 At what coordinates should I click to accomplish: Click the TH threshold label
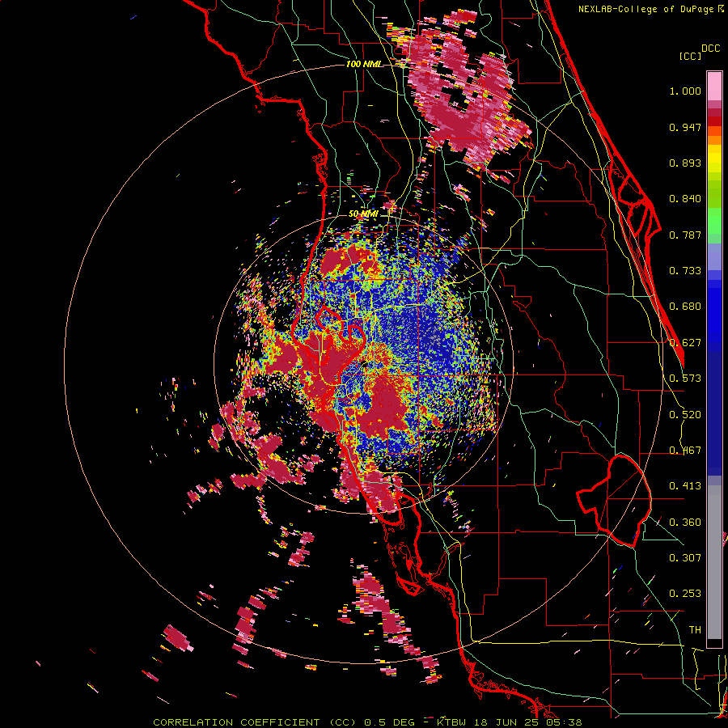(695, 630)
